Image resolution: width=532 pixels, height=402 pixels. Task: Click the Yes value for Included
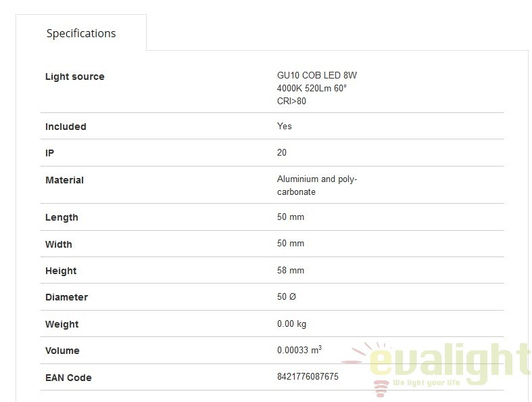click(x=285, y=126)
